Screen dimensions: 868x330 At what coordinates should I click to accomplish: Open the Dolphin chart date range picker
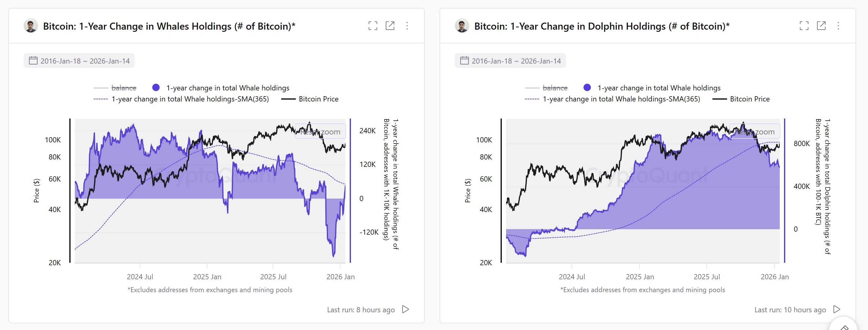[x=518, y=61]
